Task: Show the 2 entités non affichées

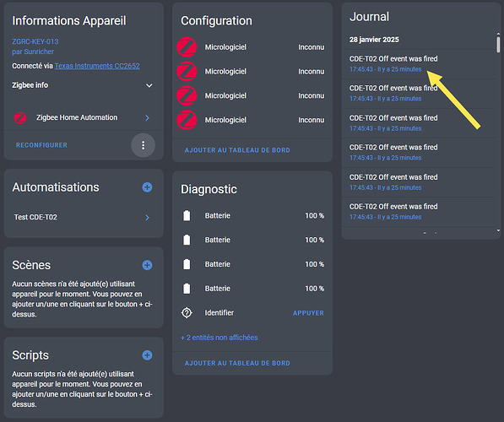Action: click(x=219, y=338)
